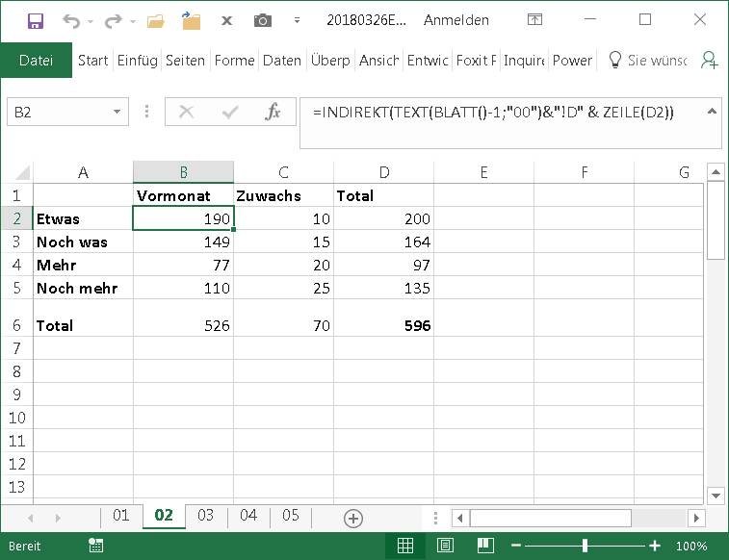Add a new sheet with plus button
Screen dimensions: 729x560
(352, 519)
